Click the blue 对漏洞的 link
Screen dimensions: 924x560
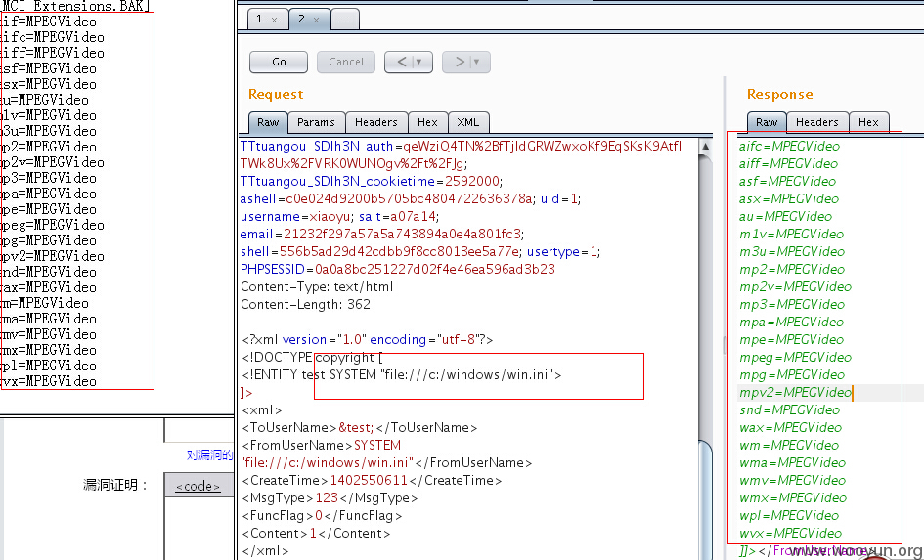point(210,454)
